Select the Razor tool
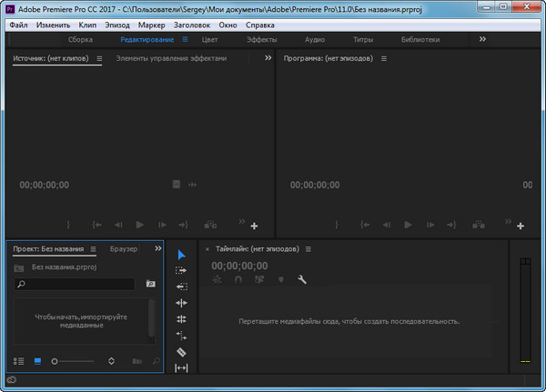This screenshot has height=392, width=546. click(x=181, y=351)
